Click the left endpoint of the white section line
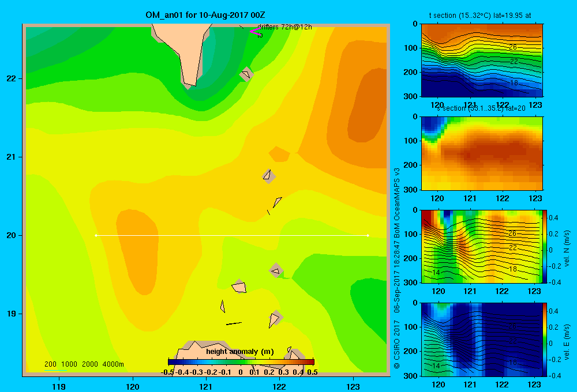The height and width of the screenshot is (392, 577). (96, 235)
